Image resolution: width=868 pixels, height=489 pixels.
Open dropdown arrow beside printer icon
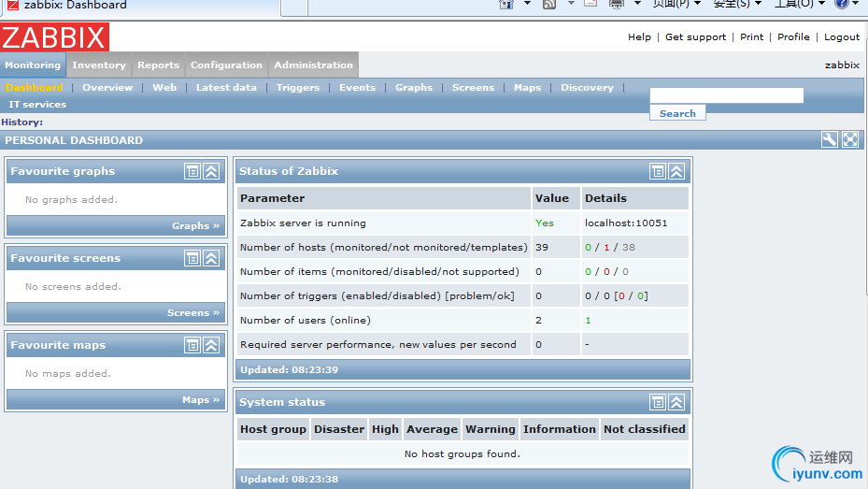click(x=637, y=4)
